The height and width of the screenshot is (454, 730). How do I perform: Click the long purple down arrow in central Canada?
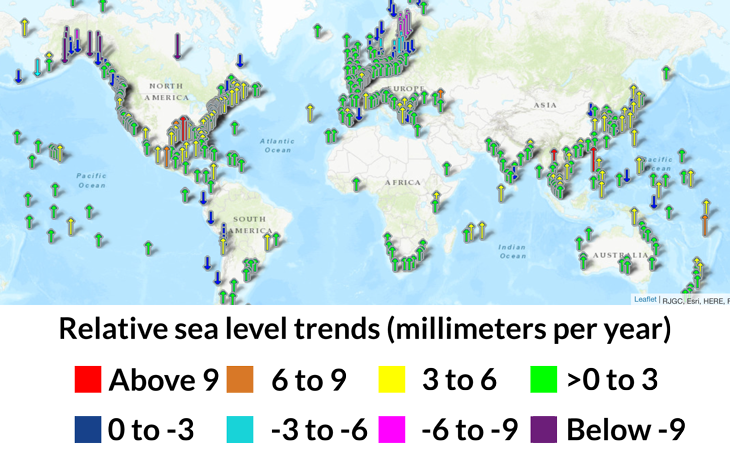pos(177,45)
